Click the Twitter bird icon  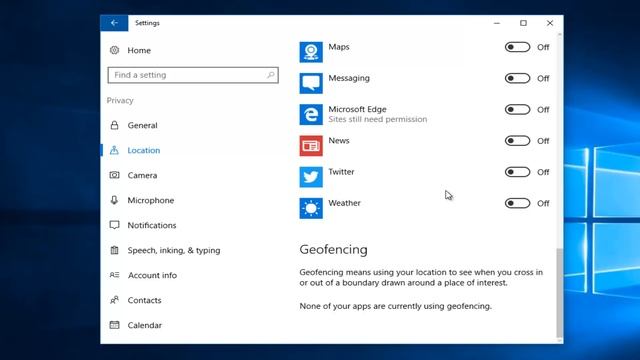(x=311, y=177)
